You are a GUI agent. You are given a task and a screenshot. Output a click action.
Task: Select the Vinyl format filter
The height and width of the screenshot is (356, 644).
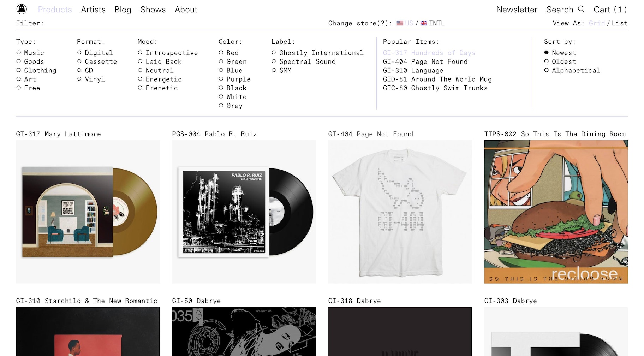pos(79,79)
